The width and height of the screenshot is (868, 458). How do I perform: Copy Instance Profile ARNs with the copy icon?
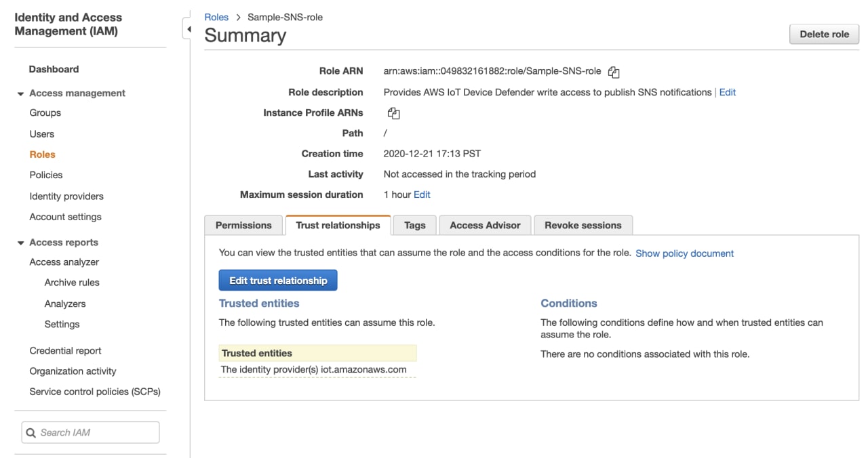tap(394, 113)
